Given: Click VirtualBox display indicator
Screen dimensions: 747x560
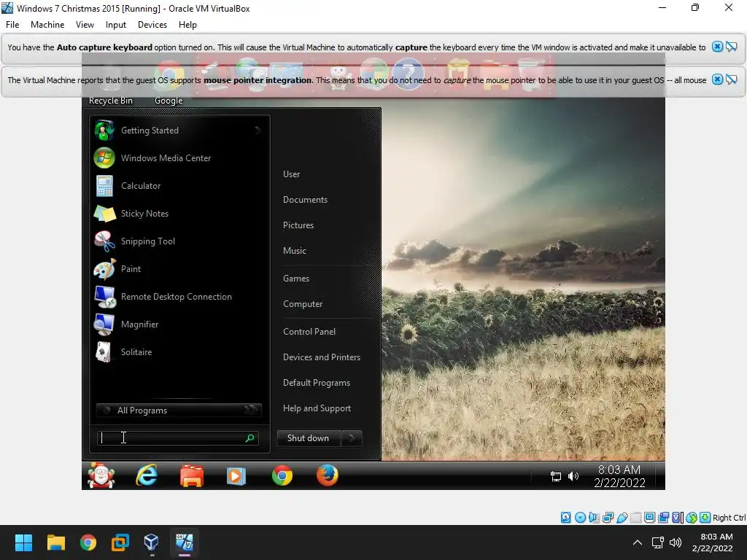Looking at the screenshot, I should click(649, 518).
